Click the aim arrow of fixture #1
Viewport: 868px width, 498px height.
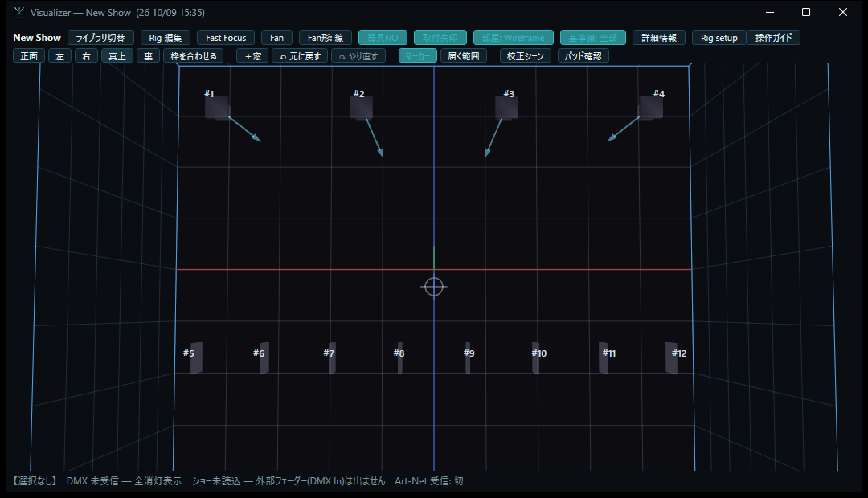click(244, 129)
